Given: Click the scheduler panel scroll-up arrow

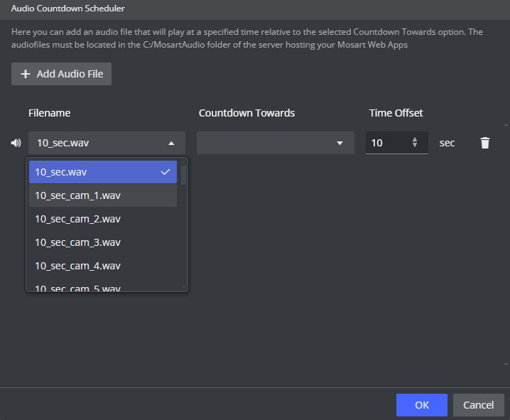Looking at the screenshot, I should (505, 125).
